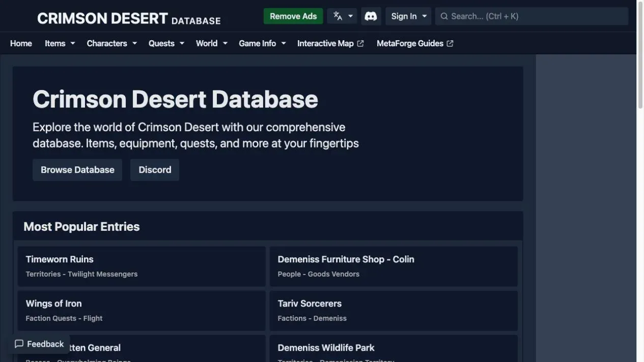Click external link icon beside Interactive Map
Image resolution: width=644 pixels, height=362 pixels.
[360, 44]
